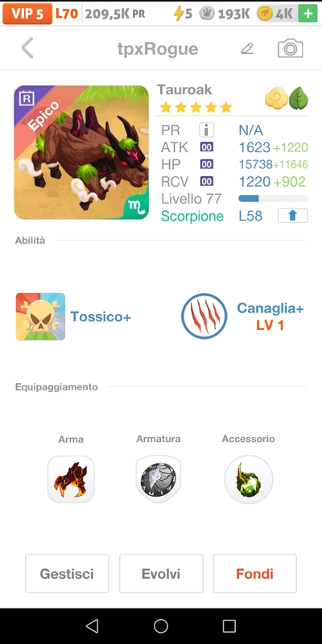Tap the green plus to add coins

point(308,14)
